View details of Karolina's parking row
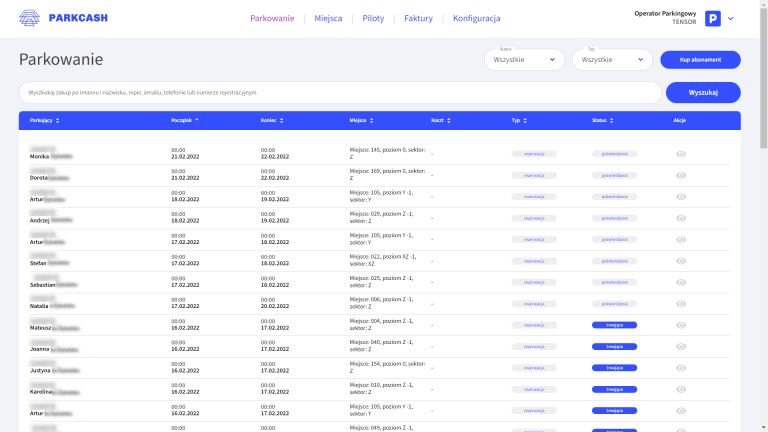The height and width of the screenshot is (432, 768). [x=681, y=389]
